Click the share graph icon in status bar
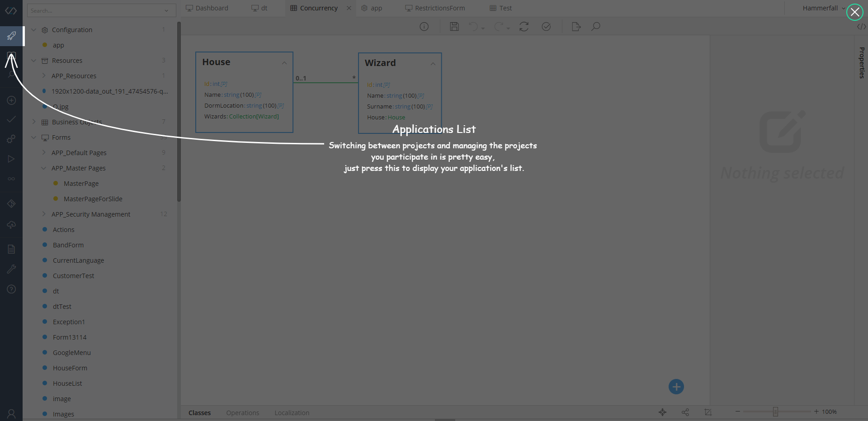The height and width of the screenshot is (421, 868). tap(685, 412)
